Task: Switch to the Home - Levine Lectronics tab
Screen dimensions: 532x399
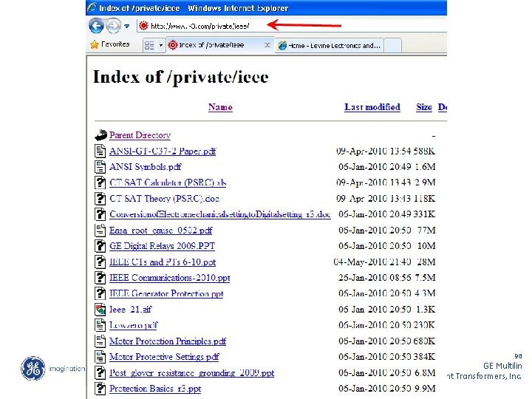Action: pos(329,45)
